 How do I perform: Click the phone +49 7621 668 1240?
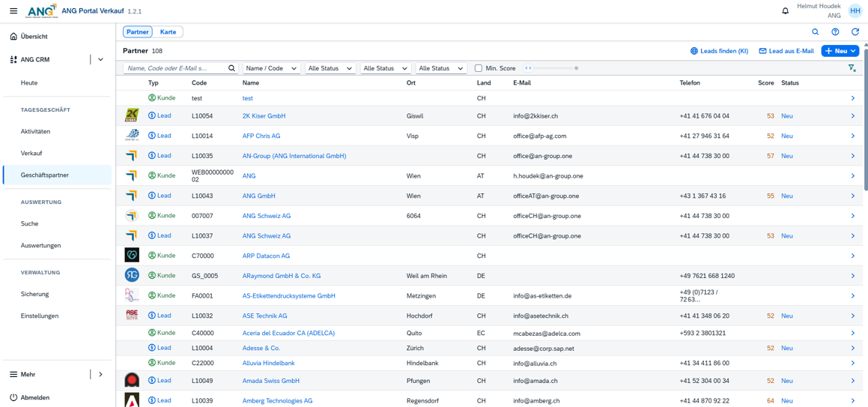pyautogui.click(x=707, y=275)
